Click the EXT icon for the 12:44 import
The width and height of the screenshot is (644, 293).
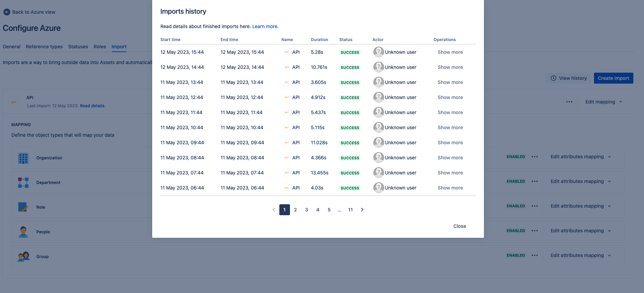tap(287, 97)
